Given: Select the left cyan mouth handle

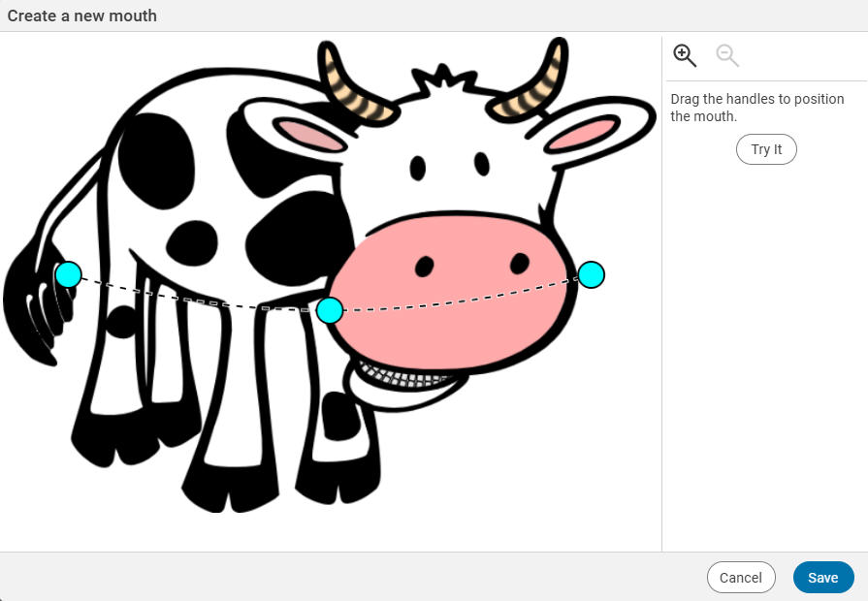Looking at the screenshot, I should [x=68, y=274].
